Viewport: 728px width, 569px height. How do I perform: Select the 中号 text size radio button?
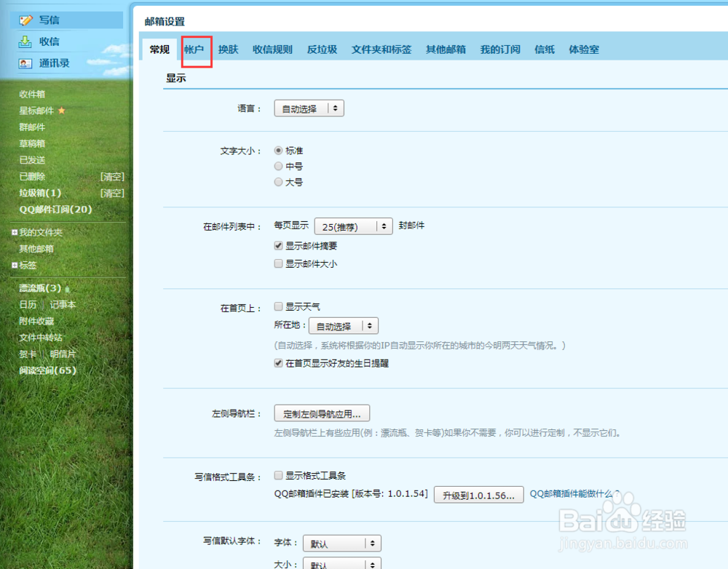pos(278,166)
